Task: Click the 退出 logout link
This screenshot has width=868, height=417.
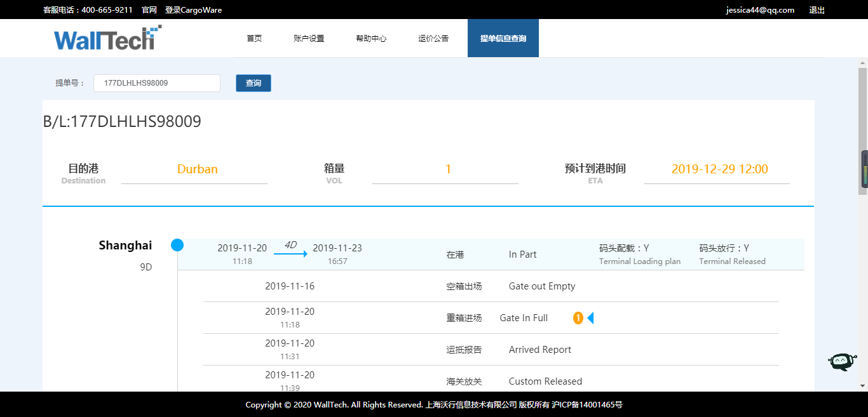Action: pos(817,10)
